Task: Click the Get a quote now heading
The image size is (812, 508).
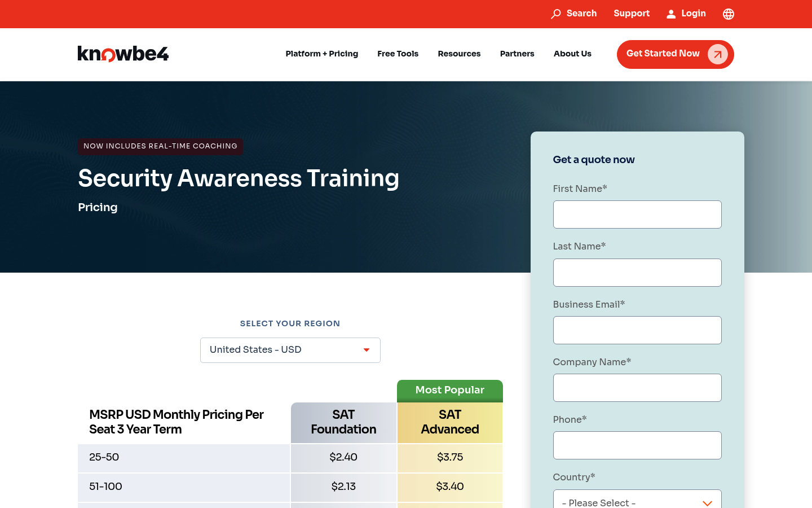Action: (594, 160)
